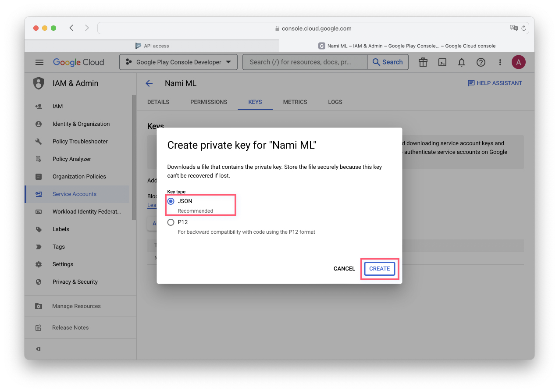Reload the page with the refresh icon
Image resolution: width=559 pixels, height=392 pixels.
(523, 28)
